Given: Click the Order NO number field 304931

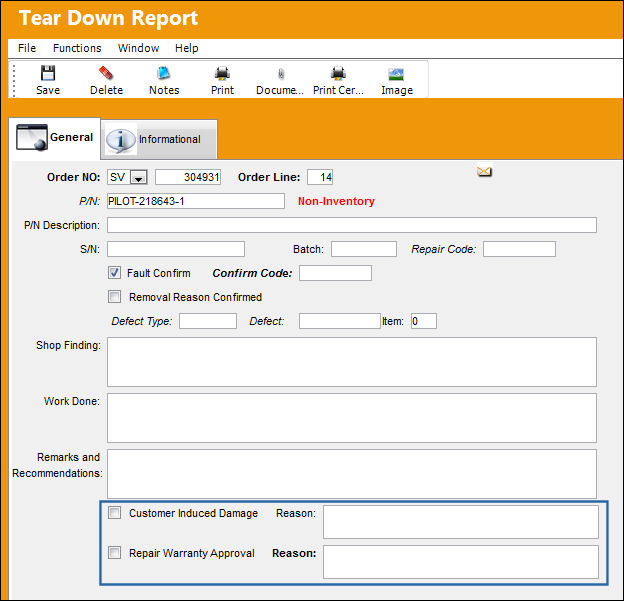Looking at the screenshot, I should (x=188, y=177).
